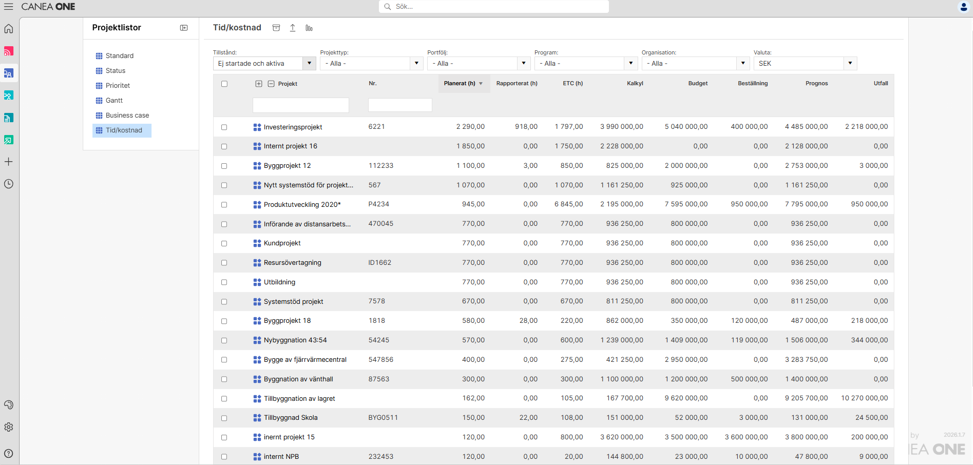Open the Införande av distansarbets... link
This screenshot has width=973, height=465.
pos(307,224)
